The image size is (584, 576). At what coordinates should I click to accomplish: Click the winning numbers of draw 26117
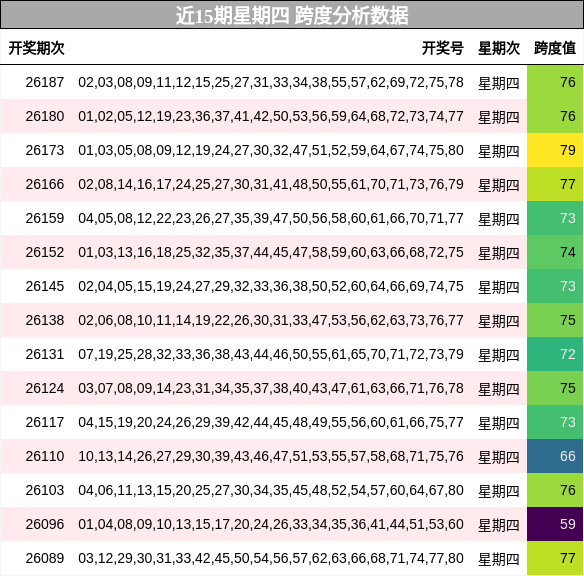pos(271,422)
